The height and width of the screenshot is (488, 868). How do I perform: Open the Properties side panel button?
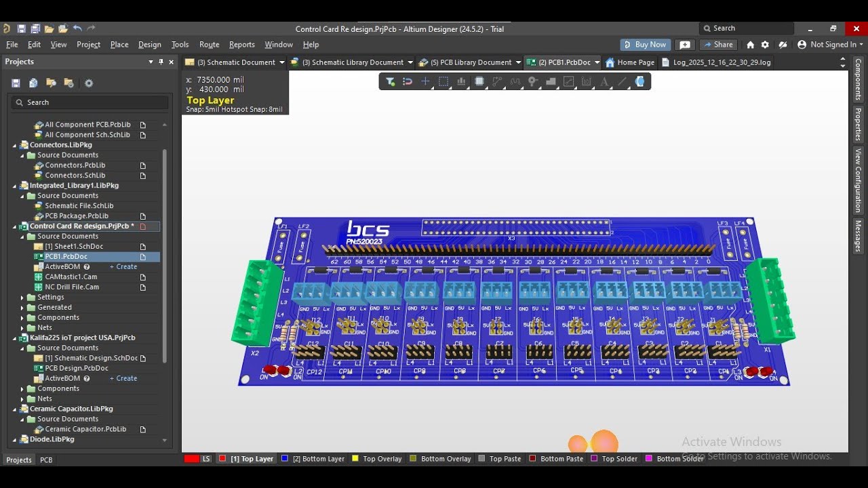coord(858,124)
